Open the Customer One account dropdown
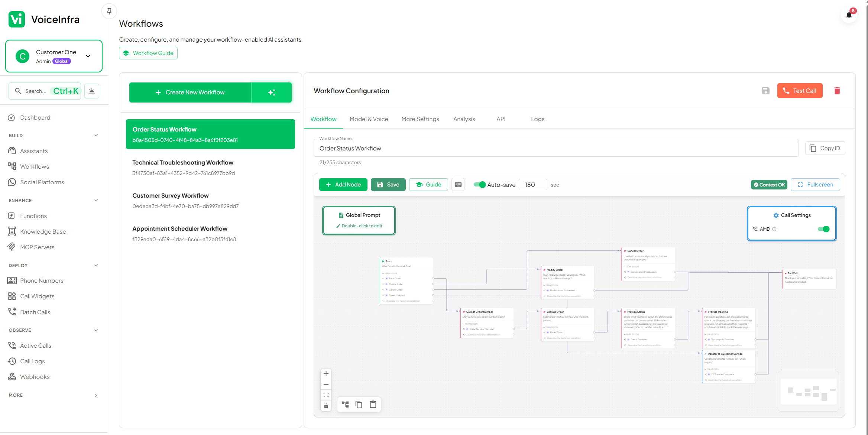Screen dimensions: 868x435 click(x=54, y=56)
